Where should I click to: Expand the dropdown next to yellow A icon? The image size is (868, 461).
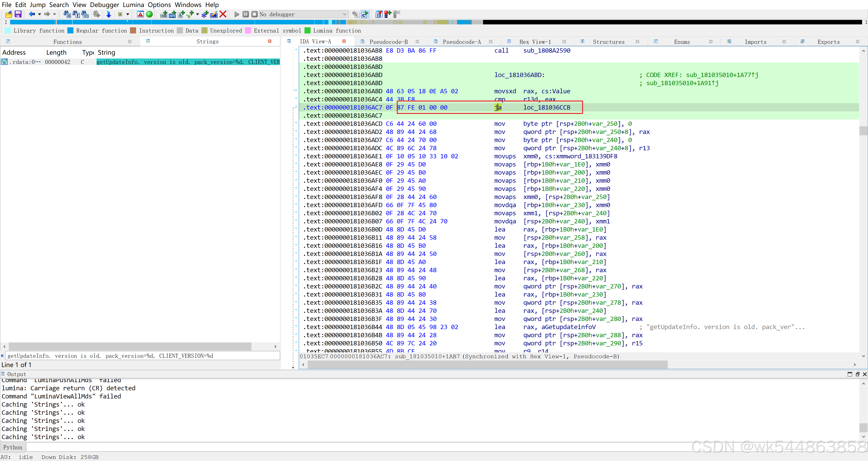click(x=128, y=14)
